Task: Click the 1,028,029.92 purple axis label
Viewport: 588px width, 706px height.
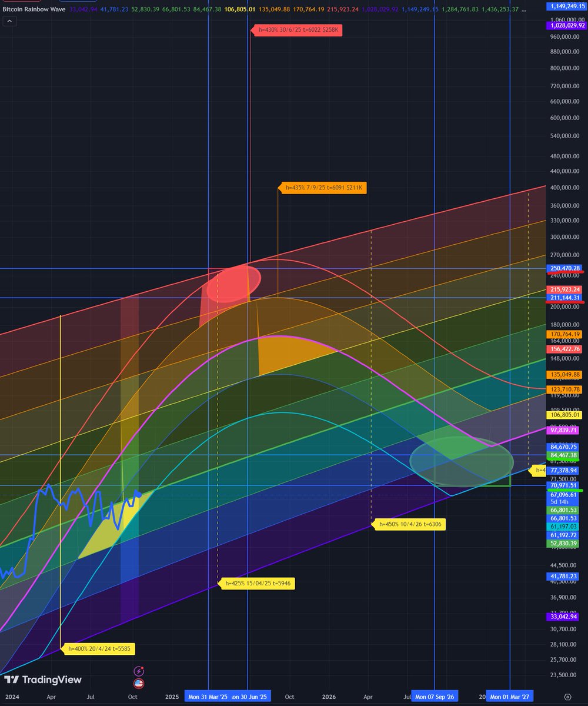Action: (x=567, y=26)
